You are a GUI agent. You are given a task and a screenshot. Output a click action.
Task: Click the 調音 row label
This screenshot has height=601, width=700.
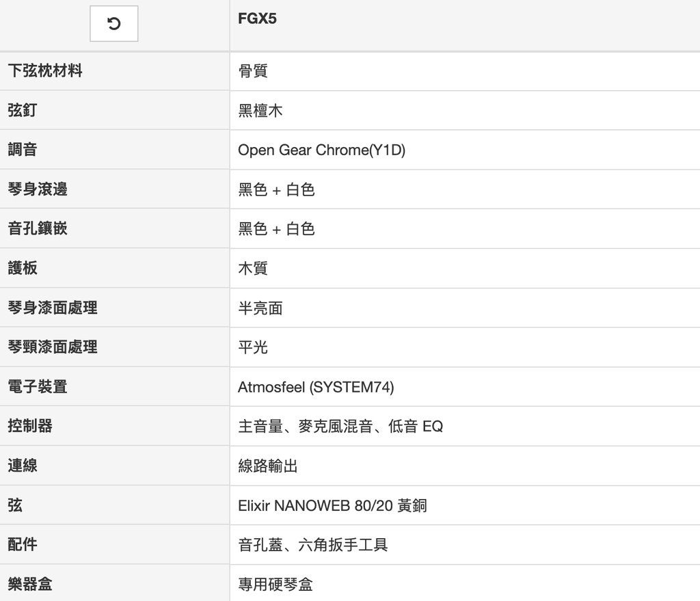click(23, 149)
